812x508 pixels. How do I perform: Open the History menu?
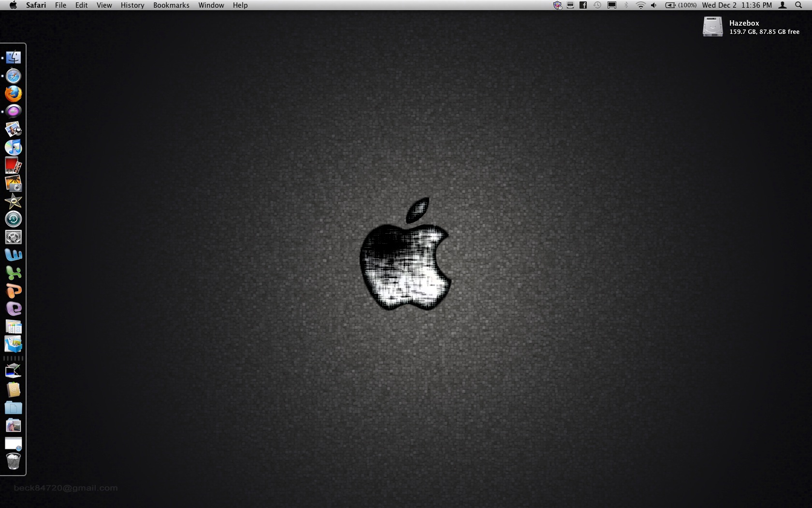click(x=132, y=5)
